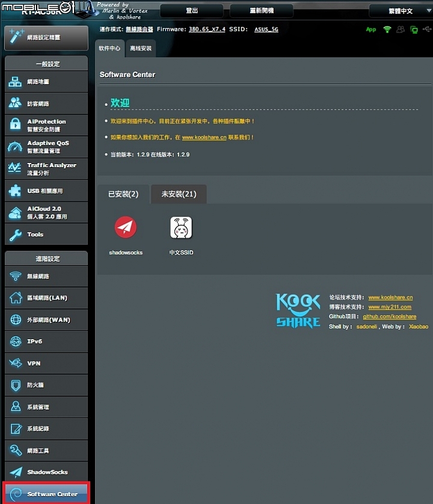
Task: Click the USB application puzzle icon
Action: (15, 190)
